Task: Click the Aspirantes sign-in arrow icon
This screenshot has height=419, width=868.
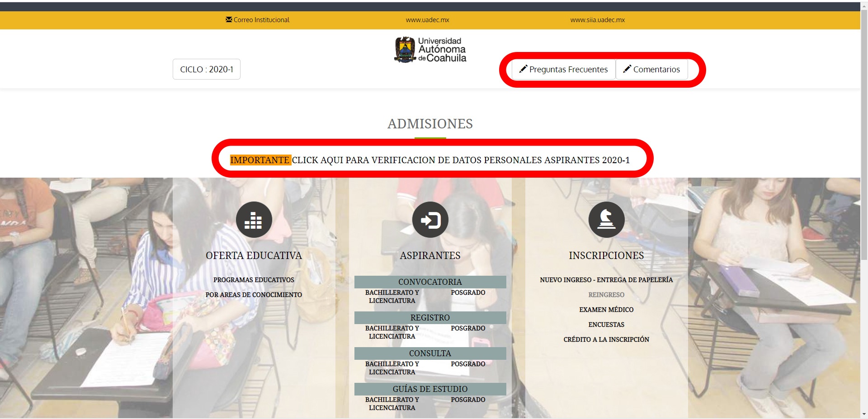Action: point(430,220)
